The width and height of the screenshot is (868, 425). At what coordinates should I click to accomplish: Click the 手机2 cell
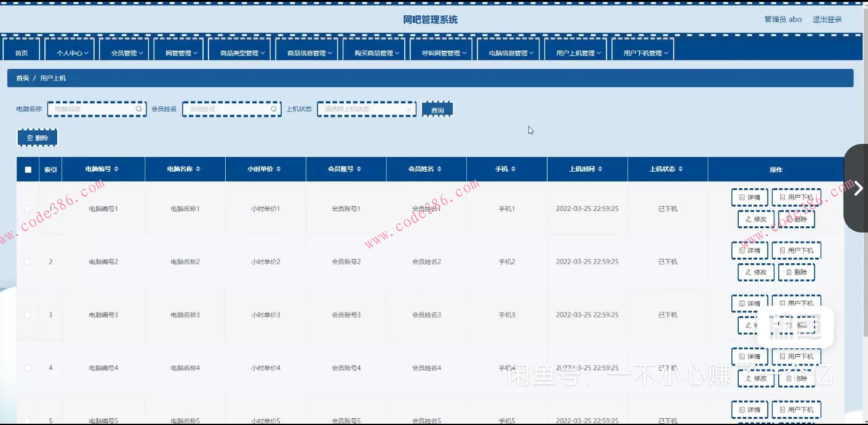click(x=507, y=261)
